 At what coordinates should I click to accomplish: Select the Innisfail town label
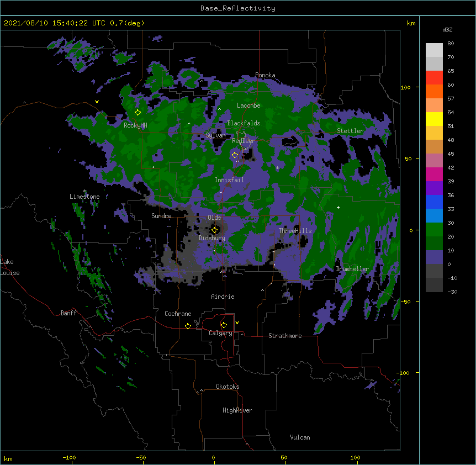[x=229, y=180]
